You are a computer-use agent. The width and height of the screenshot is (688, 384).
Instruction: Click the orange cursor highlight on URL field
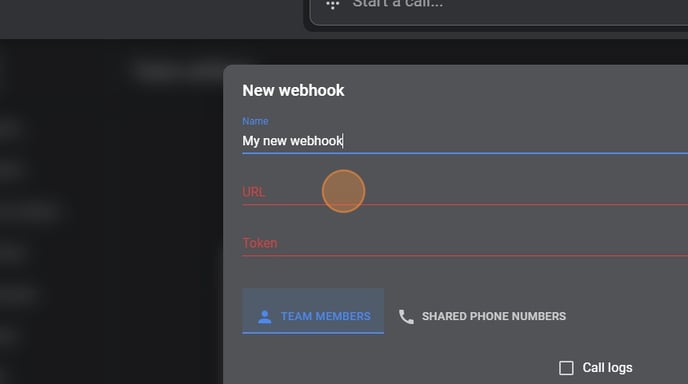click(343, 191)
